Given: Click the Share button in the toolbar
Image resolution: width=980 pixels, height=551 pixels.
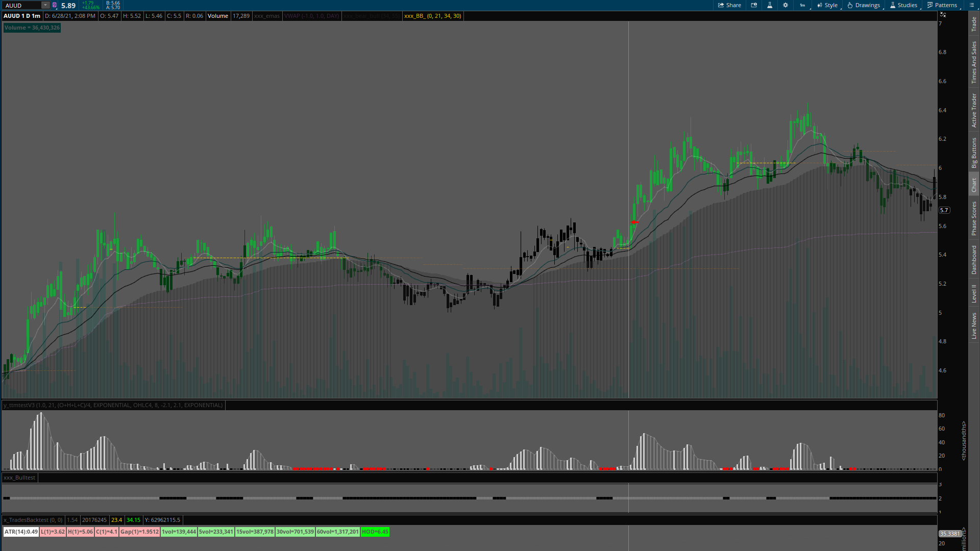Looking at the screenshot, I should tap(729, 5).
